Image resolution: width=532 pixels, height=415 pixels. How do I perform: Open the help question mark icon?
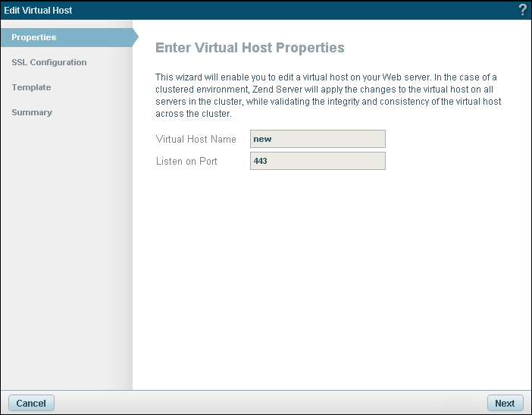(522, 10)
